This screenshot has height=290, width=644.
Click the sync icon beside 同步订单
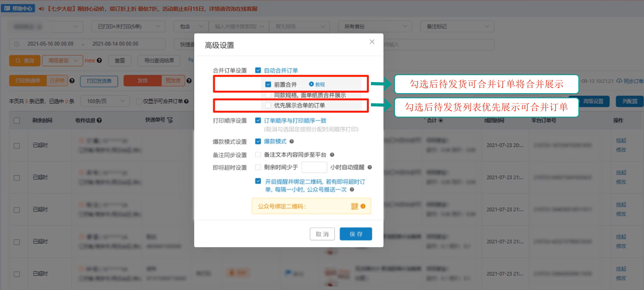(x=619, y=81)
